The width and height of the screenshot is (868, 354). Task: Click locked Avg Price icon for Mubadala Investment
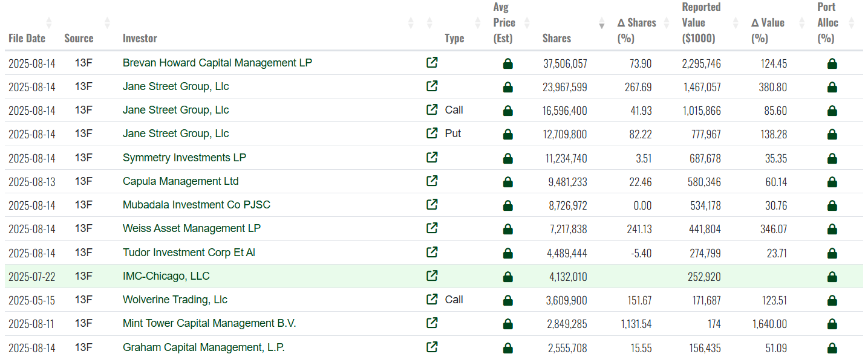(x=508, y=205)
